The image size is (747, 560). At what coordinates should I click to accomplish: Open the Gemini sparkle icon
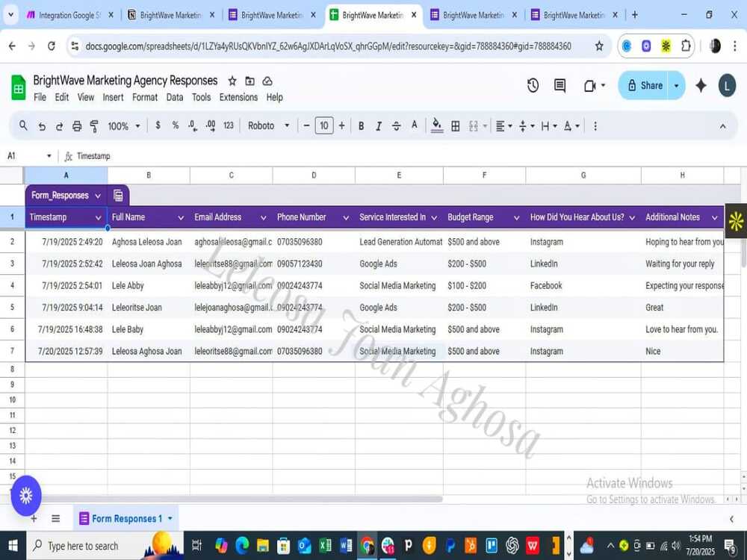(701, 86)
